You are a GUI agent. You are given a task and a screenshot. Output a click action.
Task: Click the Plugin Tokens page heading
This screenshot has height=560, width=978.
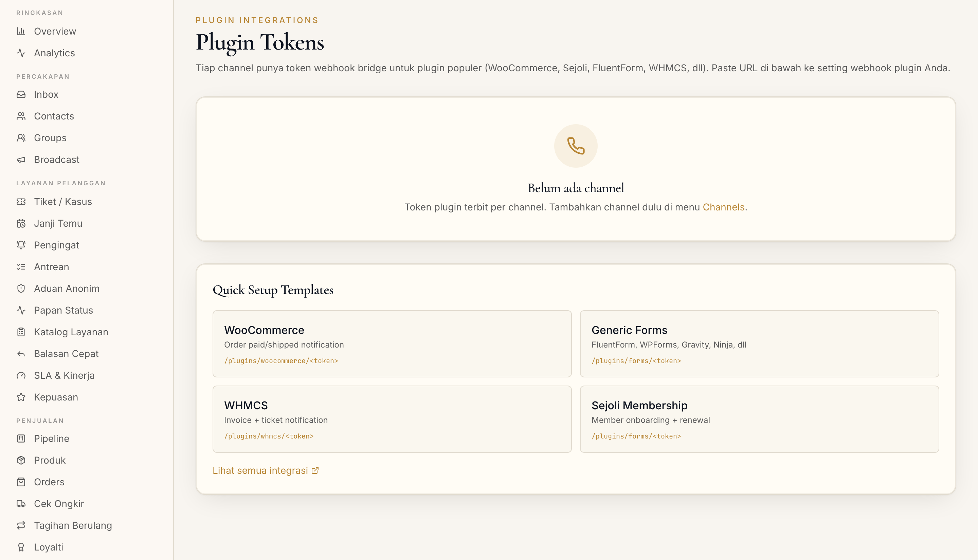[x=260, y=42]
